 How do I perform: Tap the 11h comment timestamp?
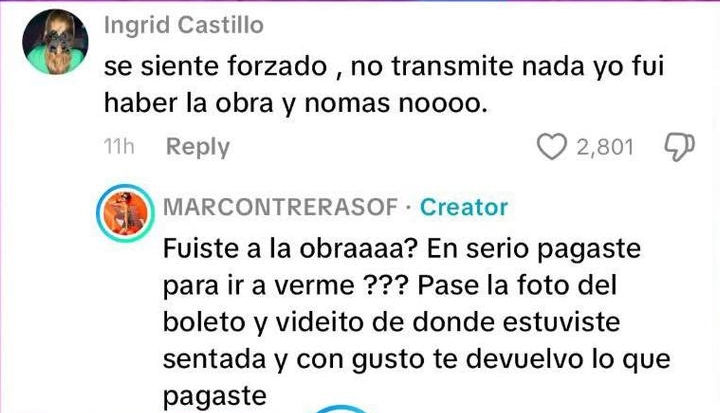click(x=119, y=147)
